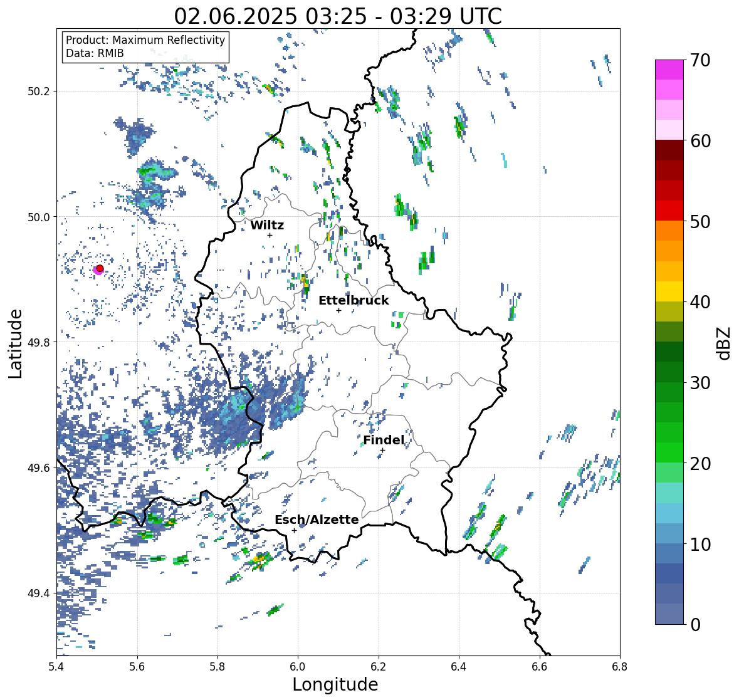Screen dimensions: 739x700
Task: Click the colorbar tick label 70
Action: coord(700,60)
